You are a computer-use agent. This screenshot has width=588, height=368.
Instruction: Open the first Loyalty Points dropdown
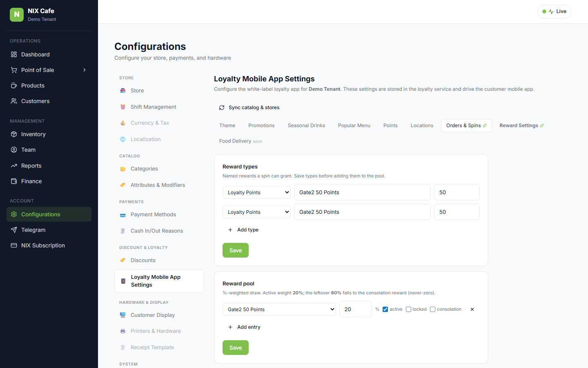pos(256,192)
